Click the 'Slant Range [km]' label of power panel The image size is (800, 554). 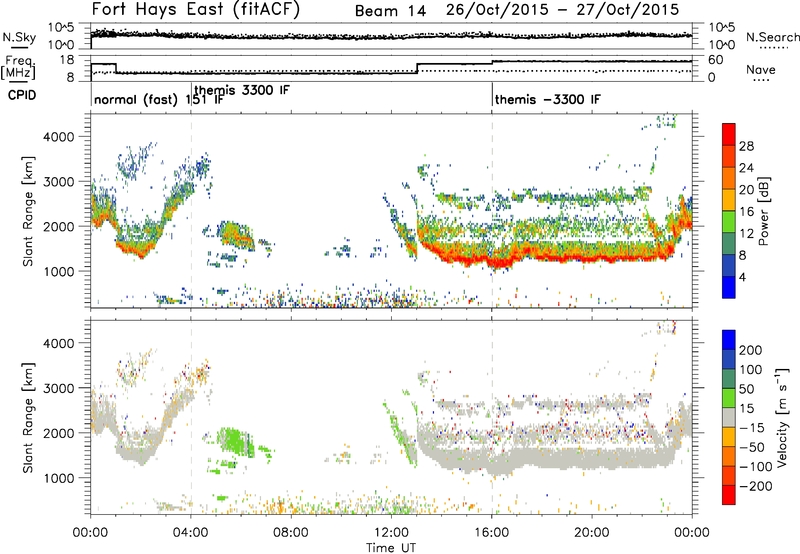28,211
